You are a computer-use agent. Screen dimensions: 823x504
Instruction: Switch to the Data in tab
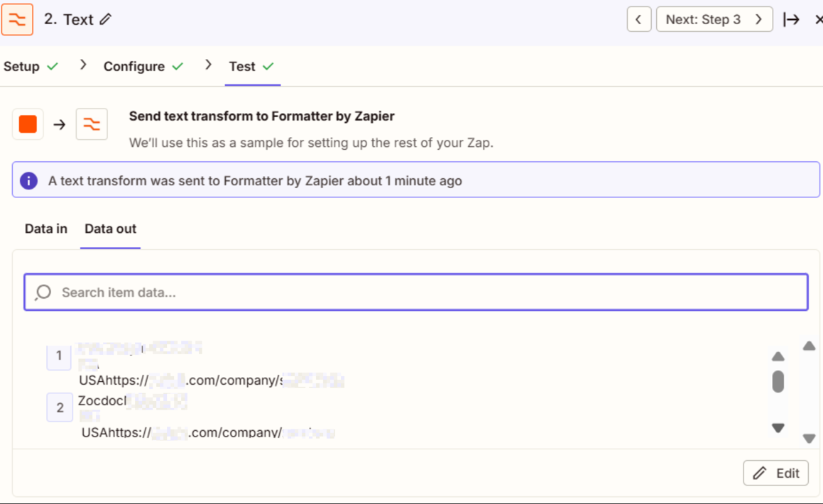(x=46, y=229)
